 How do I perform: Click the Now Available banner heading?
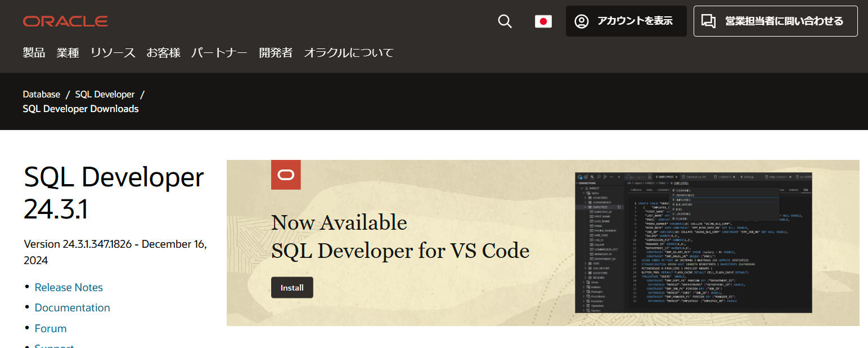339,222
